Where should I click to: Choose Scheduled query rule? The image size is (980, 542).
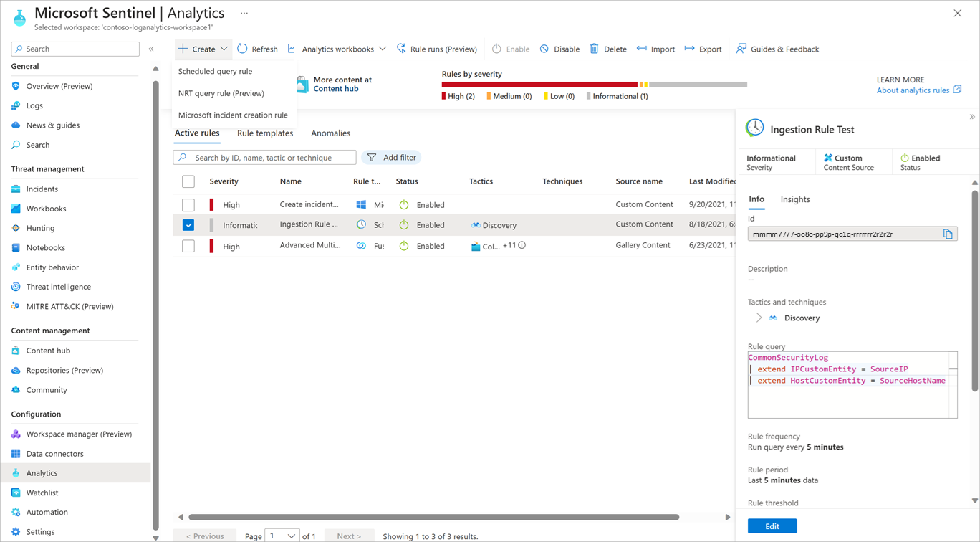(215, 71)
